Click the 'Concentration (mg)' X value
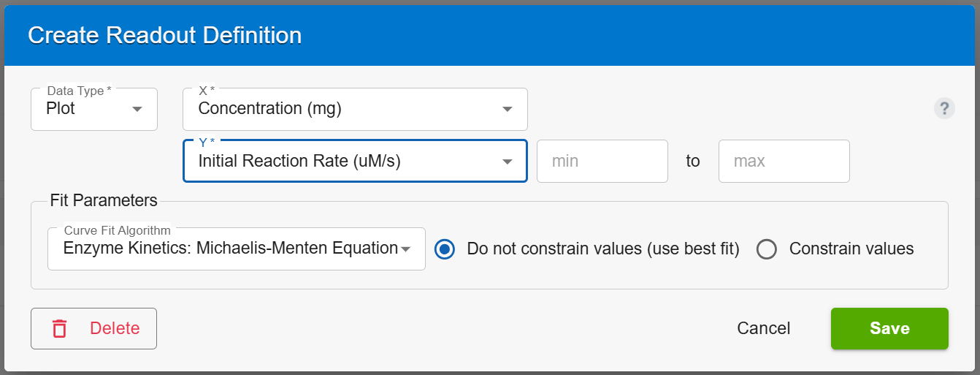The width and height of the screenshot is (980, 375). pyautogui.click(x=270, y=109)
